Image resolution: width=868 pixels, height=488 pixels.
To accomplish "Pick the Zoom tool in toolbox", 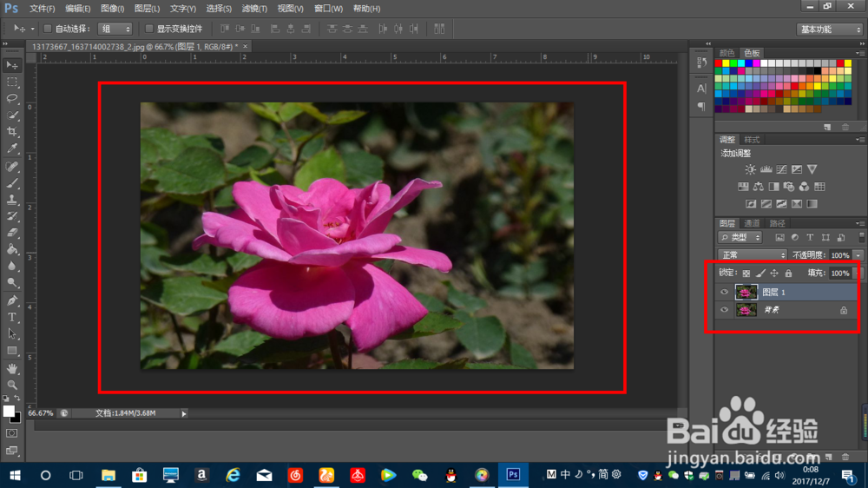I will 12,384.
